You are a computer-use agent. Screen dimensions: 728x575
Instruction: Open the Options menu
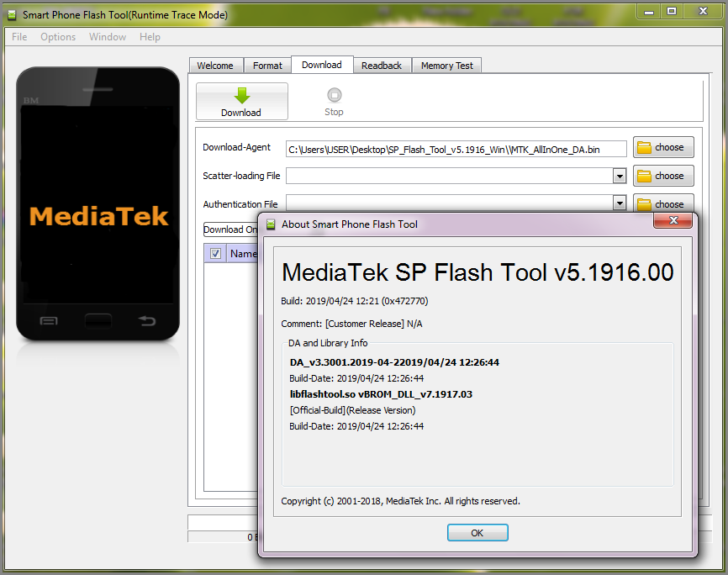point(58,37)
